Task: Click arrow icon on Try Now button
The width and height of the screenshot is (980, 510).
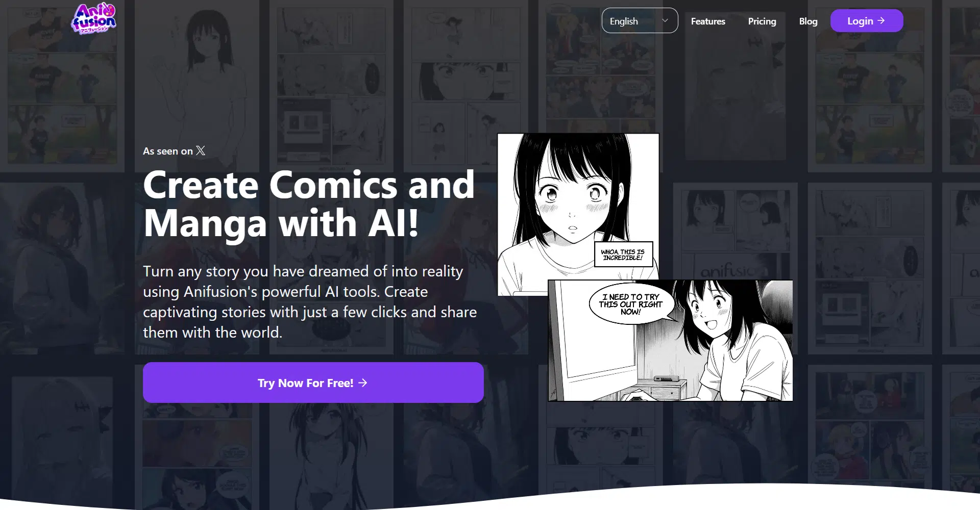Action: pos(363,382)
